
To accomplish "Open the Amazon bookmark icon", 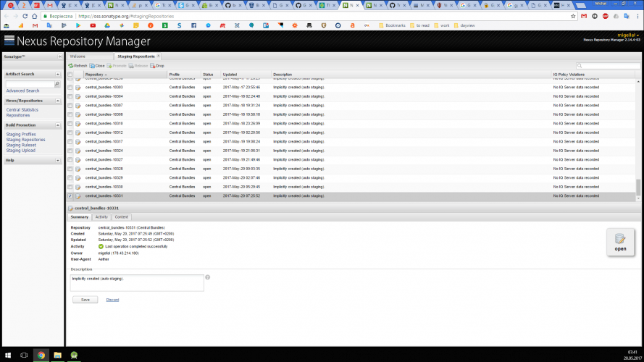I will coord(352,25).
